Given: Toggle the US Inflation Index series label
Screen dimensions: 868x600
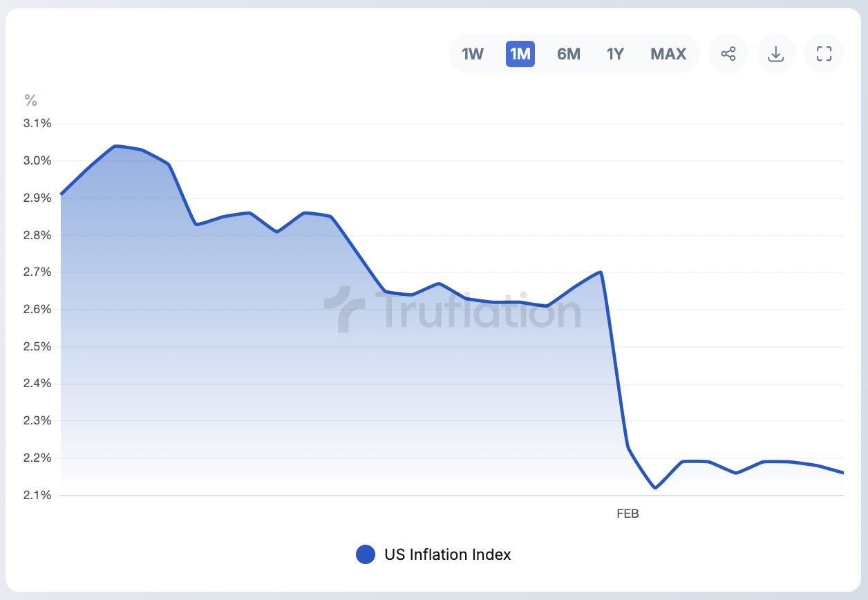Looking at the screenshot, I should (x=447, y=554).
